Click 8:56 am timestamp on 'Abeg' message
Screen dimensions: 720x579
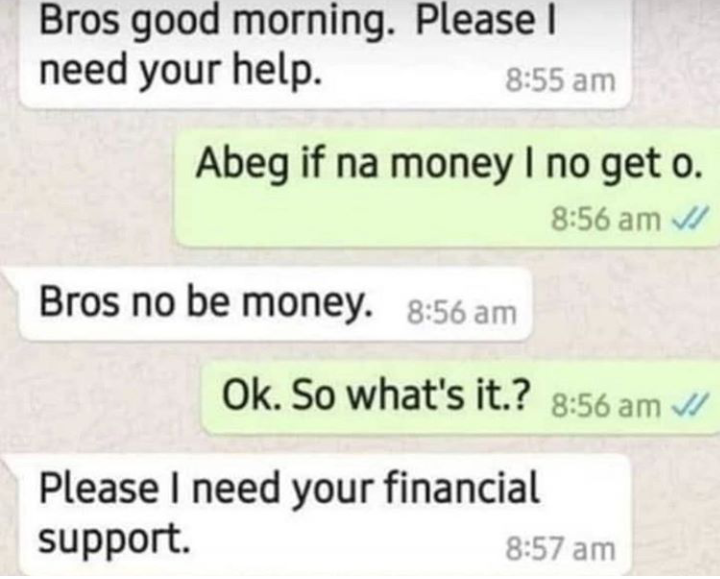tap(606, 219)
